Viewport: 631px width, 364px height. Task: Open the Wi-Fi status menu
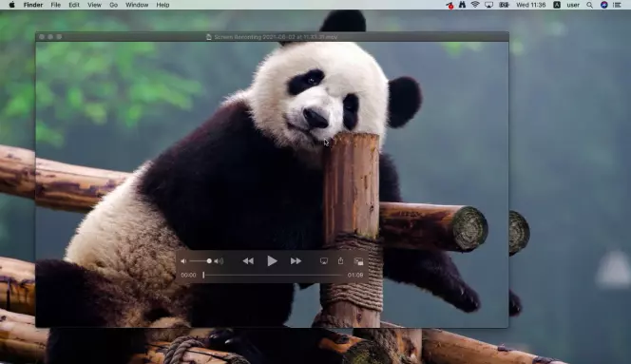[475, 5]
